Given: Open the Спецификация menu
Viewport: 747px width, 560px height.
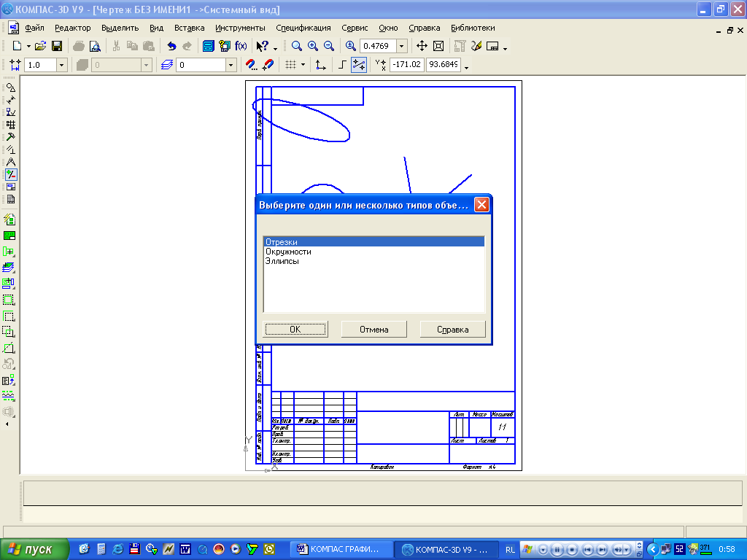Looking at the screenshot, I should tap(303, 28).
